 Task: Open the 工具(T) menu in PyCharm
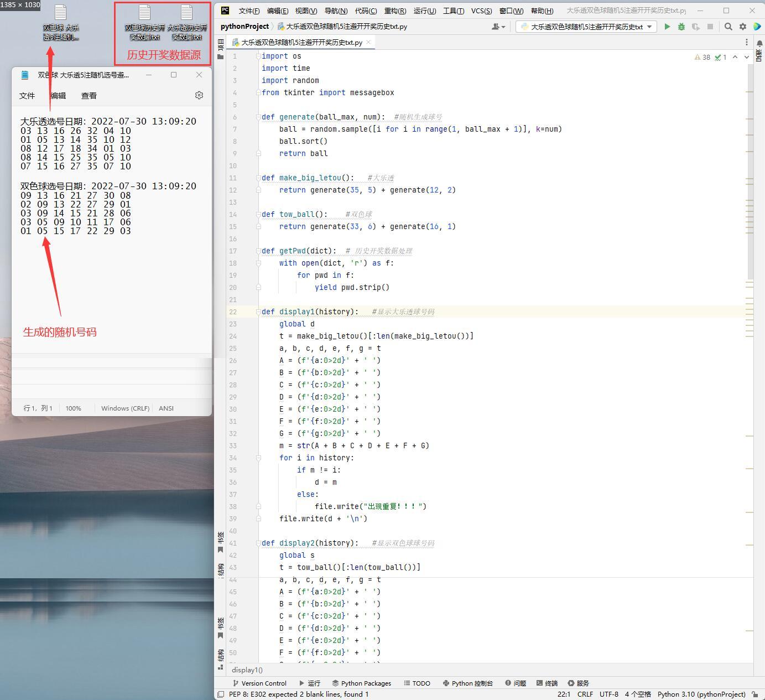point(454,11)
